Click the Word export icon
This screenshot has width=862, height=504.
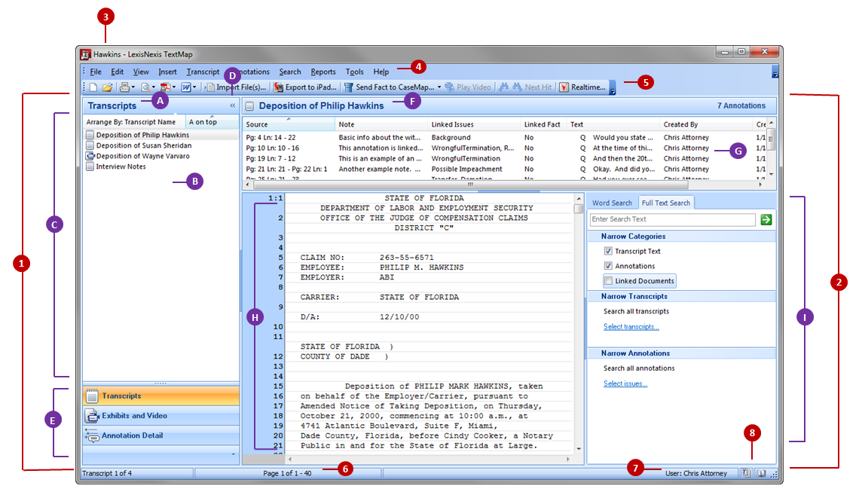click(186, 87)
